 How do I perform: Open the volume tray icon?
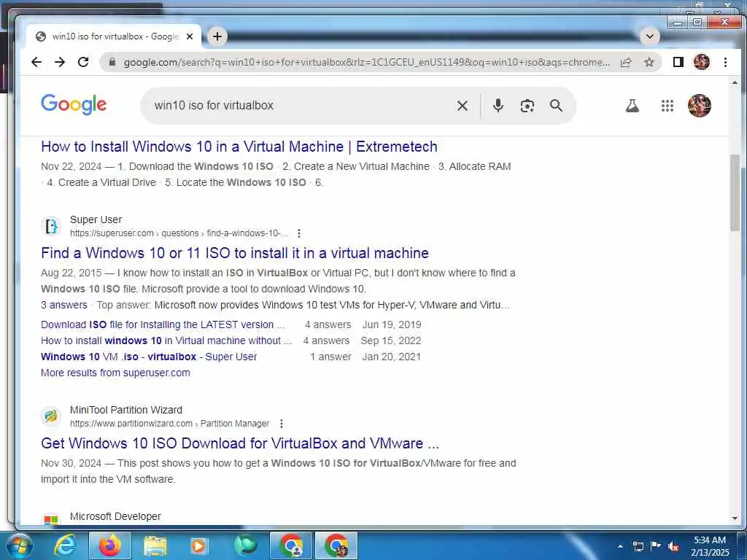pos(673,547)
